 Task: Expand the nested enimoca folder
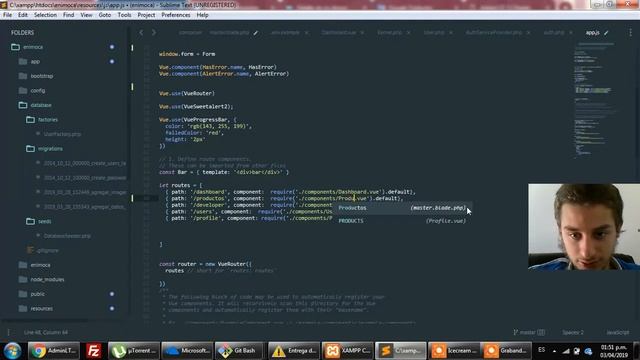click(23, 265)
